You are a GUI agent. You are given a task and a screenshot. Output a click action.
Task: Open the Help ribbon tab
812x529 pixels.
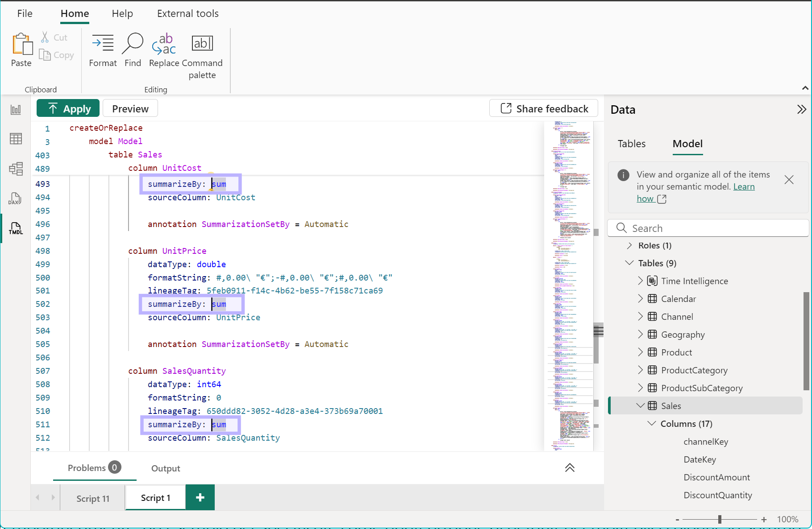pyautogui.click(x=122, y=13)
